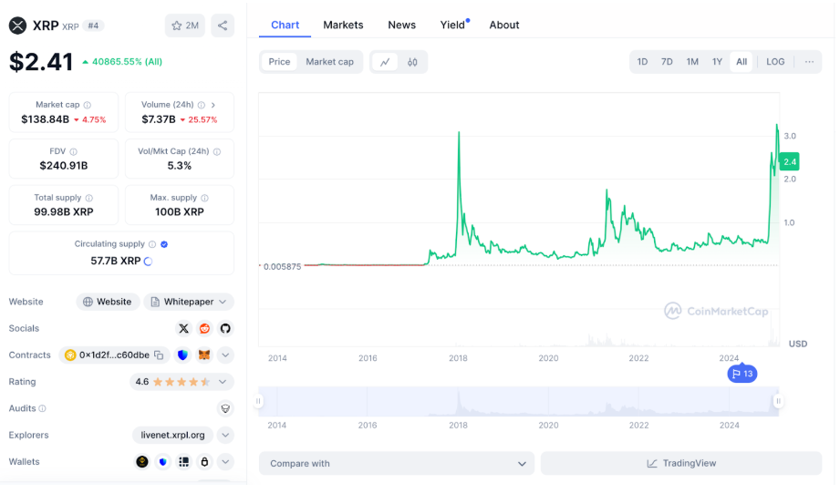840x504 pixels.
Task: Switch to the Markets tab
Action: [343, 25]
